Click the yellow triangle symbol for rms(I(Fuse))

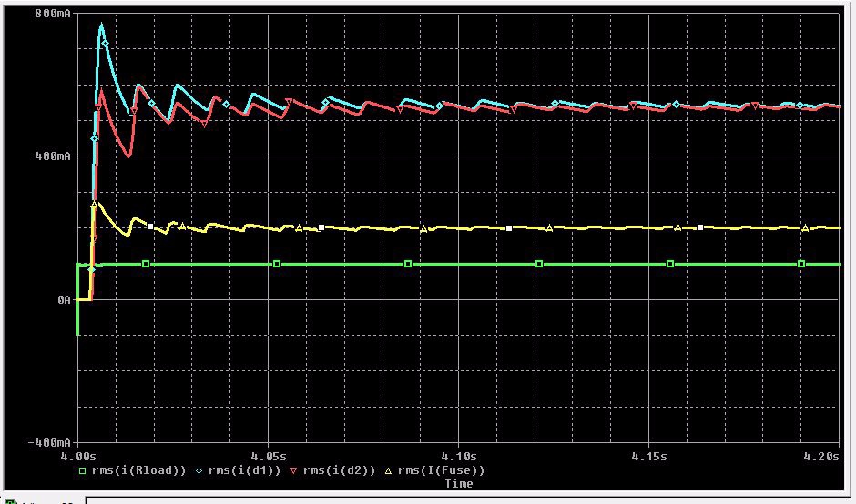tap(388, 470)
